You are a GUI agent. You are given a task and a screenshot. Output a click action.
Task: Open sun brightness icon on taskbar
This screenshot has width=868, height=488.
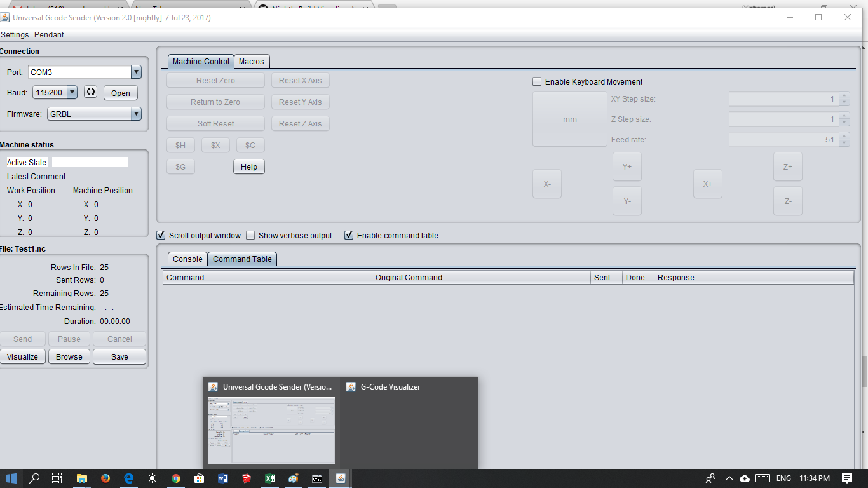pos(153,478)
